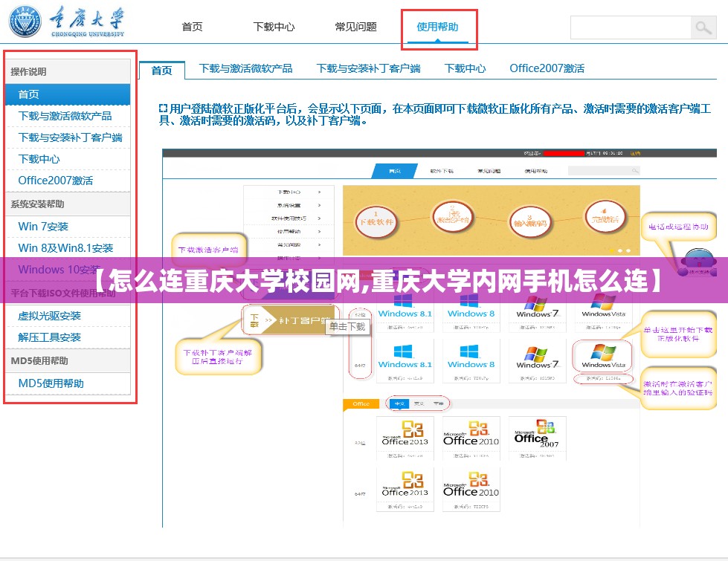Expand 下载中心 arrow in embedded side menu

320,192
